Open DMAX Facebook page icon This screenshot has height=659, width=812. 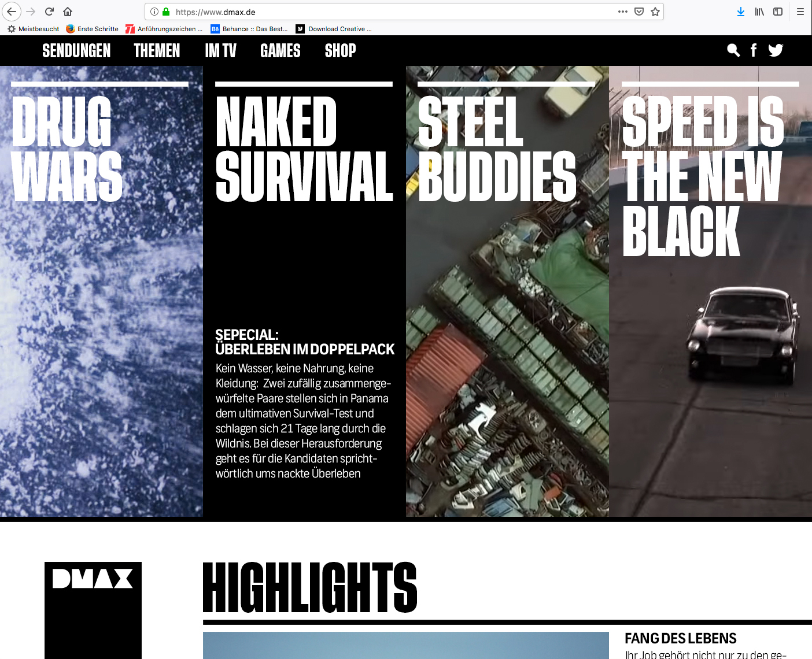pos(754,50)
